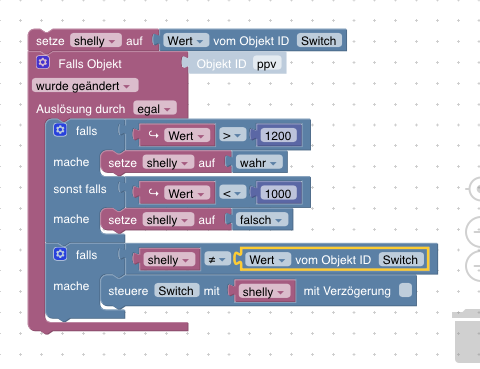
Task: Click the Objekt ID label beside ppv
Action: click(221, 64)
